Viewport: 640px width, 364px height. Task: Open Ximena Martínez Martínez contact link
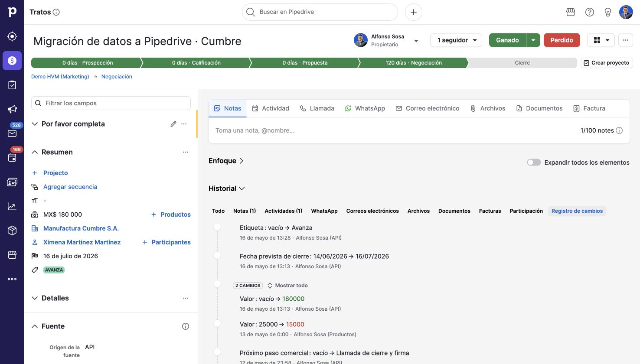82,242
